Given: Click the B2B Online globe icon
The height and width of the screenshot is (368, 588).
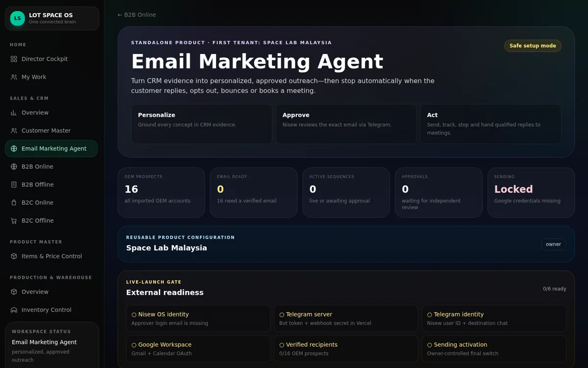Looking at the screenshot, I should point(14,167).
